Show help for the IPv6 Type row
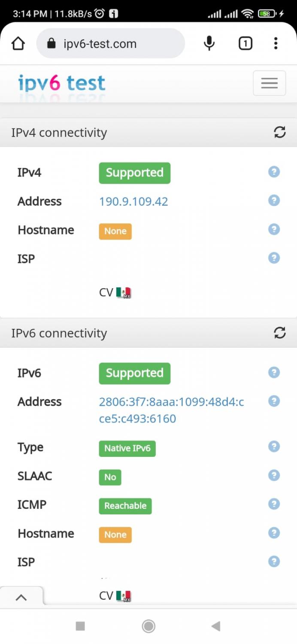 274,447
